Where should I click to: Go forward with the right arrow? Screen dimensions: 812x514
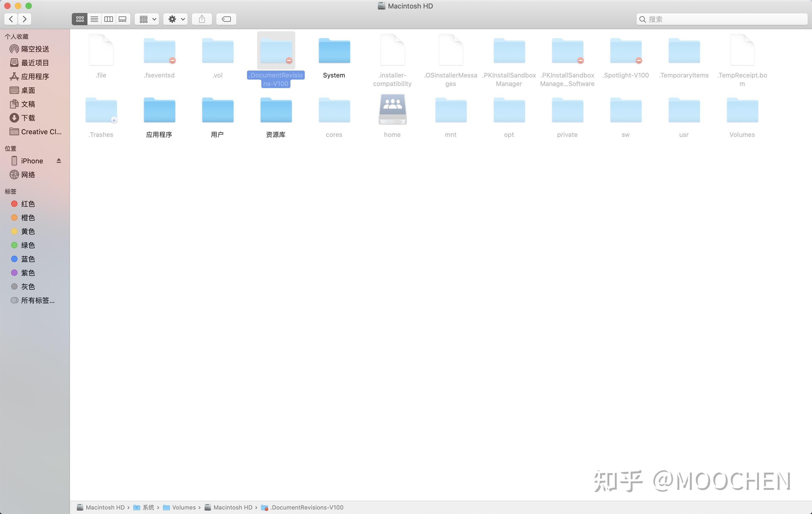(x=25, y=19)
